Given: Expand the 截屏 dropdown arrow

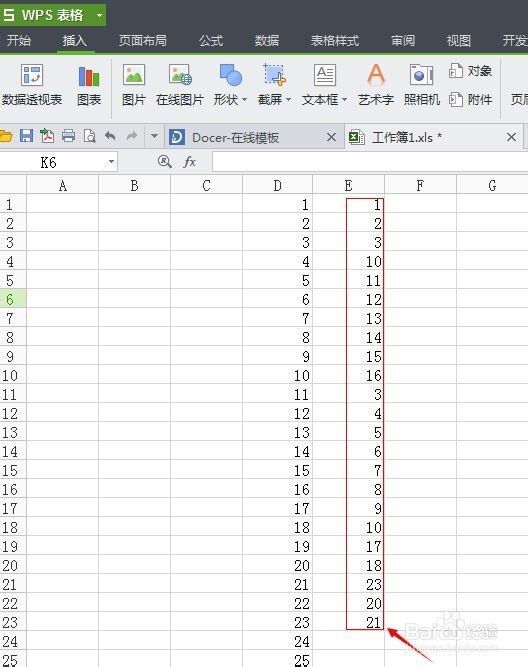Looking at the screenshot, I should pos(289,100).
